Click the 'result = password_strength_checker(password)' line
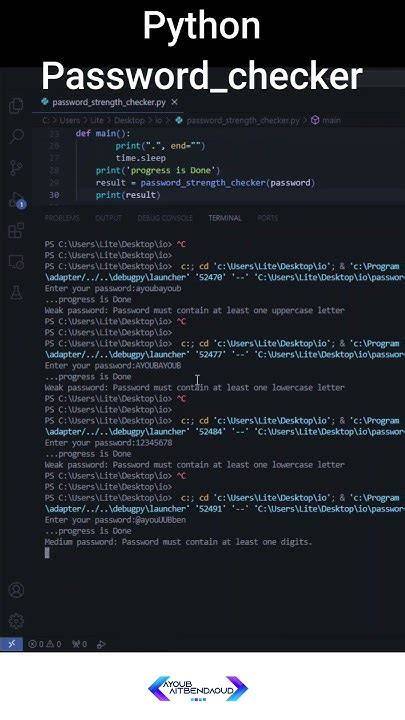Image resolution: width=405 pixels, height=720 pixels. [x=206, y=183]
